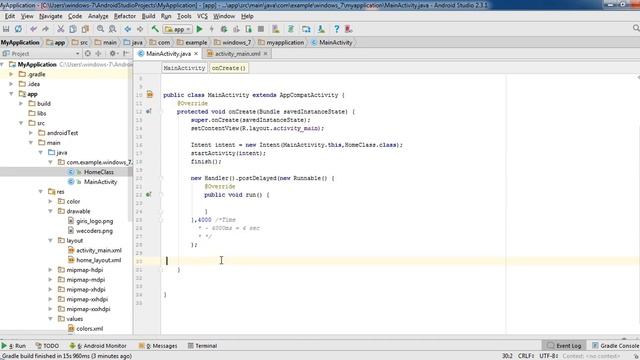Click the Stop square icon
Image resolution: width=640 pixels, height=360 pixels.
point(261,29)
